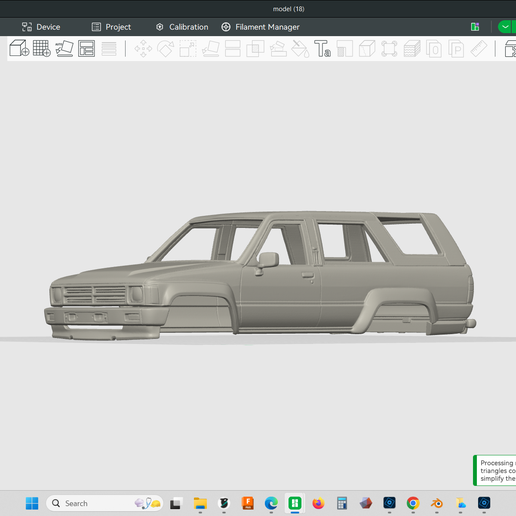Screen dimensions: 516x516
Task: Open the green slice button dropdown chevron
Action: coord(506,27)
